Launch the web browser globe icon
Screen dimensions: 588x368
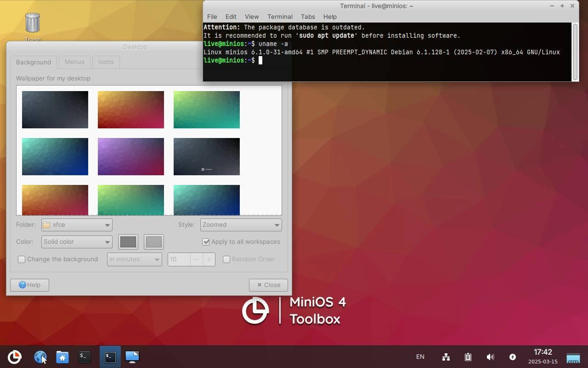(x=40, y=357)
